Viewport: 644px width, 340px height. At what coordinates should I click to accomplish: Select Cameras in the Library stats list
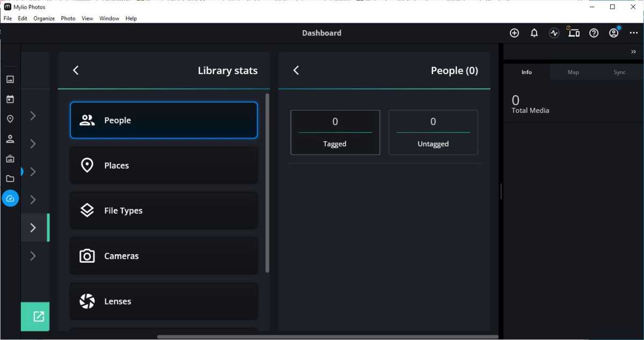coord(164,256)
